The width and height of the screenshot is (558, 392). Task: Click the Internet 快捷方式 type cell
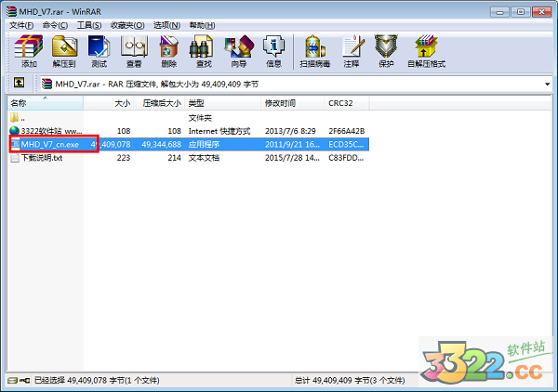219,131
